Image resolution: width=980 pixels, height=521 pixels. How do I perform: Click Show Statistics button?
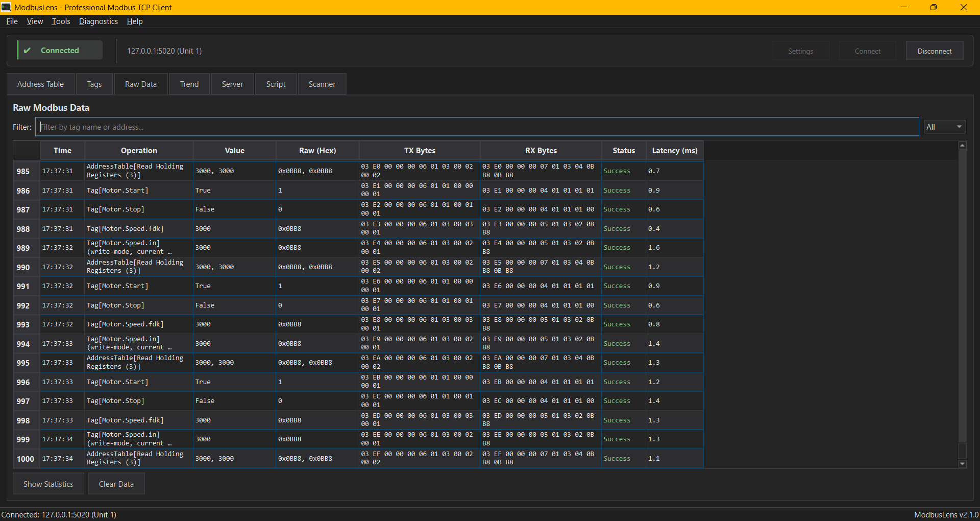(48, 484)
